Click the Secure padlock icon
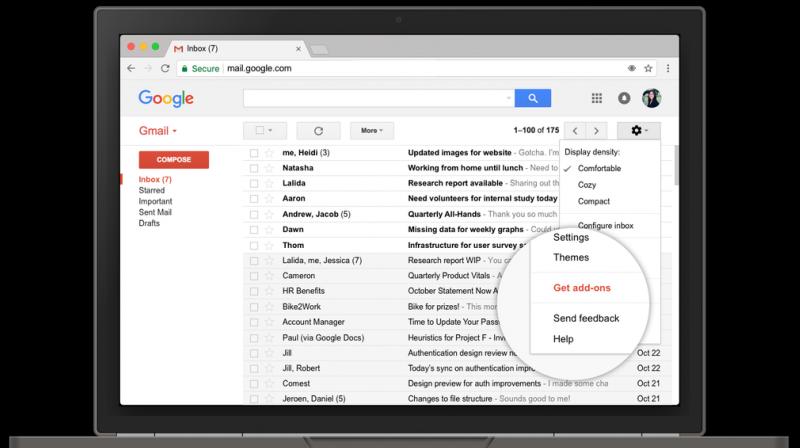This screenshot has width=800, height=448. (x=185, y=68)
